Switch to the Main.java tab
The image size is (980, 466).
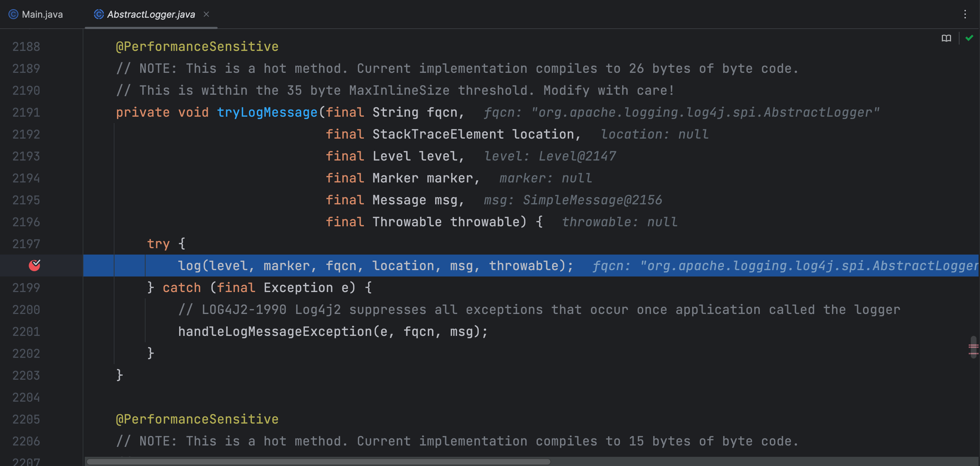tap(36, 14)
